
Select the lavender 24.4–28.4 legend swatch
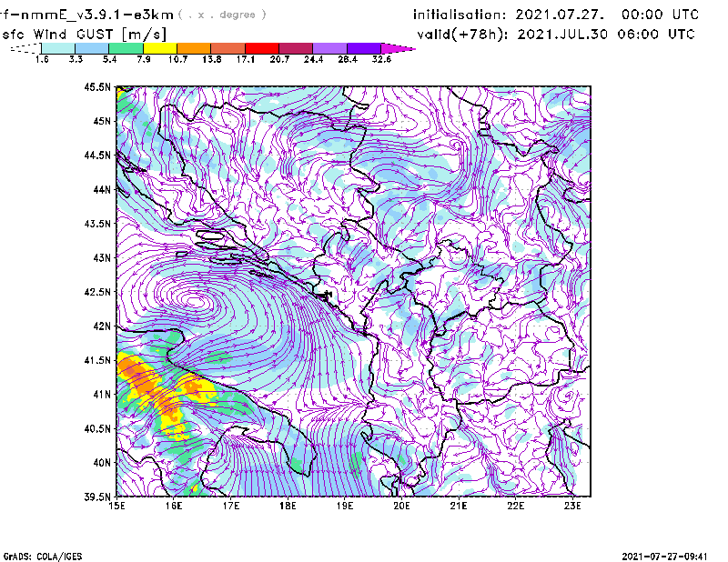point(329,48)
